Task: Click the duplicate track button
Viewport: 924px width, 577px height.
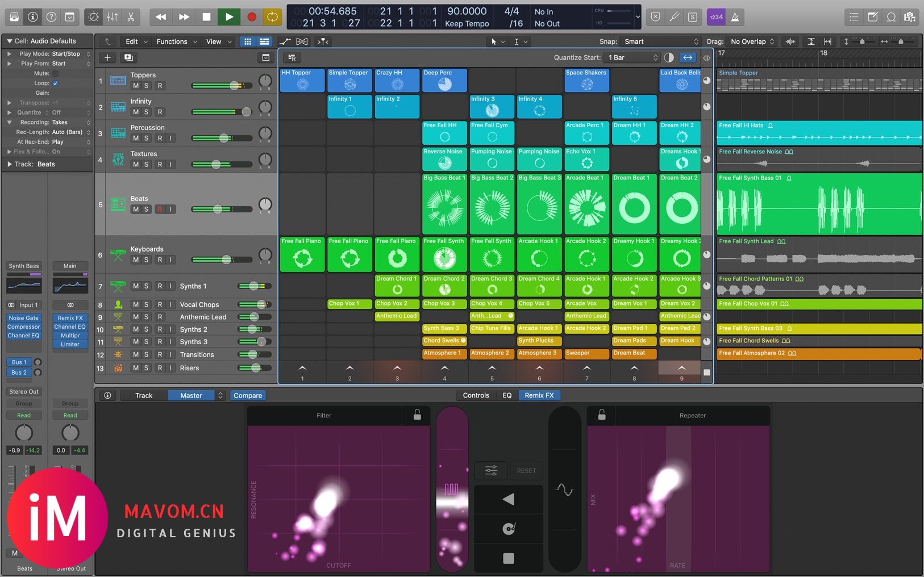Action: 128,57
